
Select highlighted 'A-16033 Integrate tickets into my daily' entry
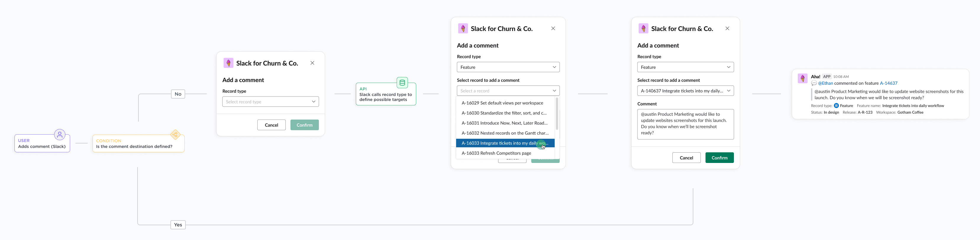pos(505,143)
